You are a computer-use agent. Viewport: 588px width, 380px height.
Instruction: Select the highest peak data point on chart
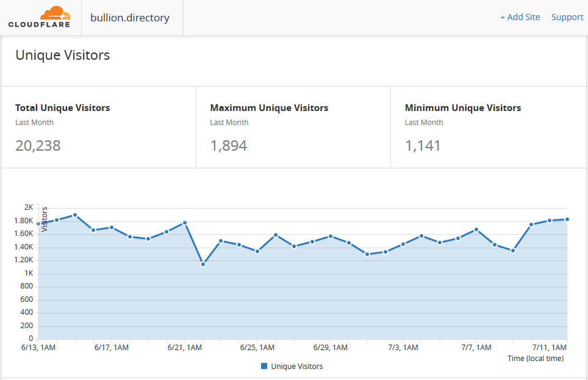(75, 215)
